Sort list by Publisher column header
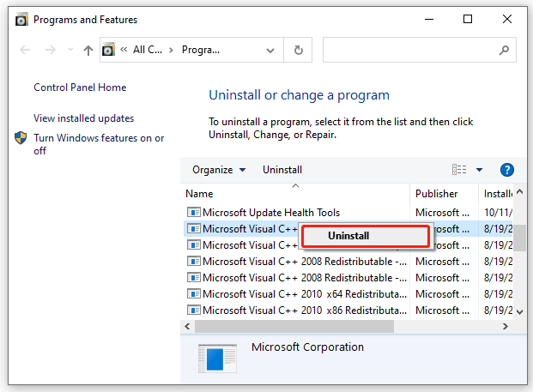 [437, 194]
